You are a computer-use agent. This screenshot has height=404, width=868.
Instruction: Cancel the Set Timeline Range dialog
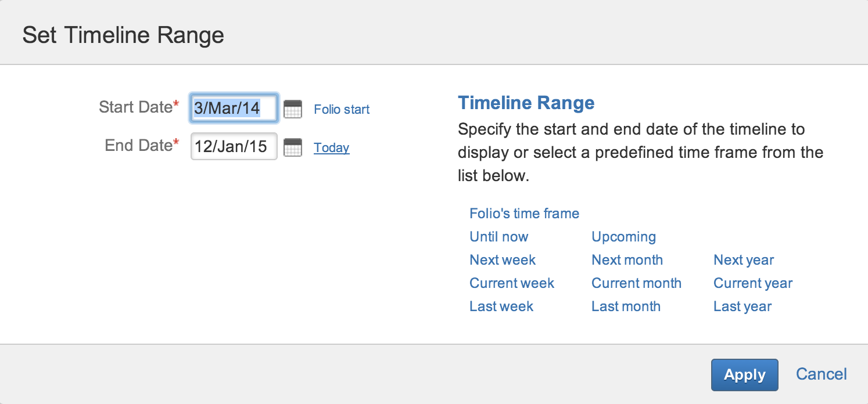point(821,374)
